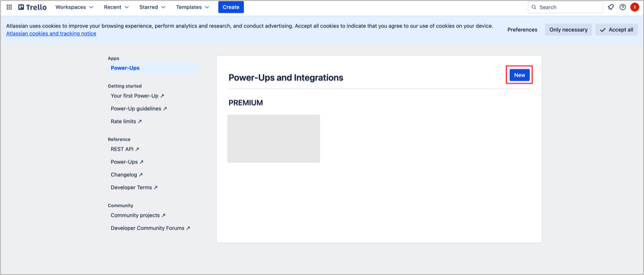644x275 pixels.
Task: Open the Templates dropdown menu
Action: [193, 7]
